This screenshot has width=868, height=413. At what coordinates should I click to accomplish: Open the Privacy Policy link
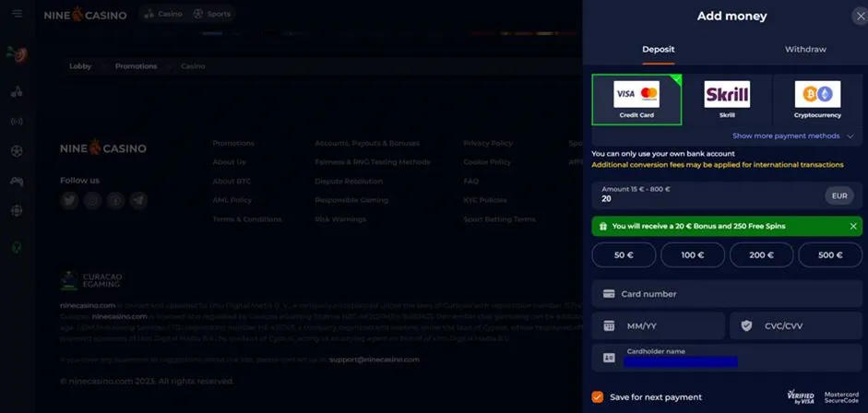coord(488,143)
